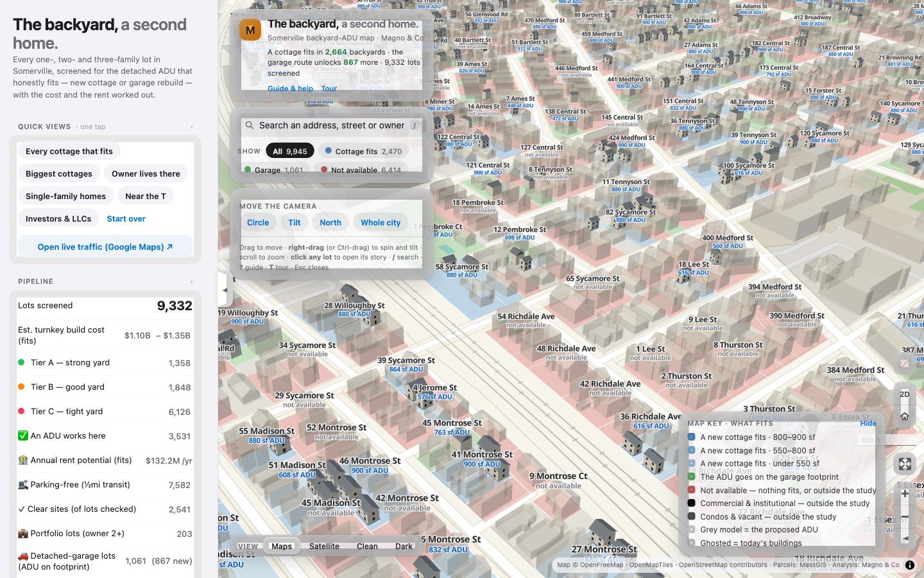The image size is (924, 578).
Task: Zoom out with the minus button
Action: click(x=905, y=516)
